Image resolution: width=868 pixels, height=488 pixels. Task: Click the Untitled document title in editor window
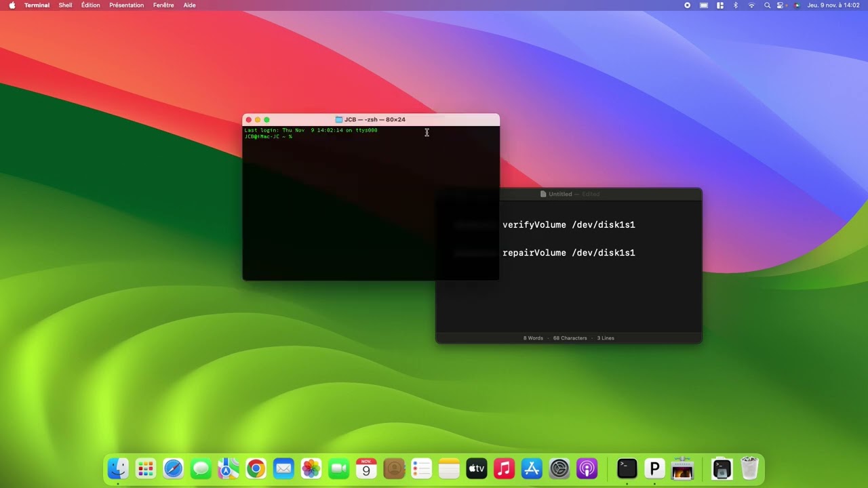coord(560,194)
